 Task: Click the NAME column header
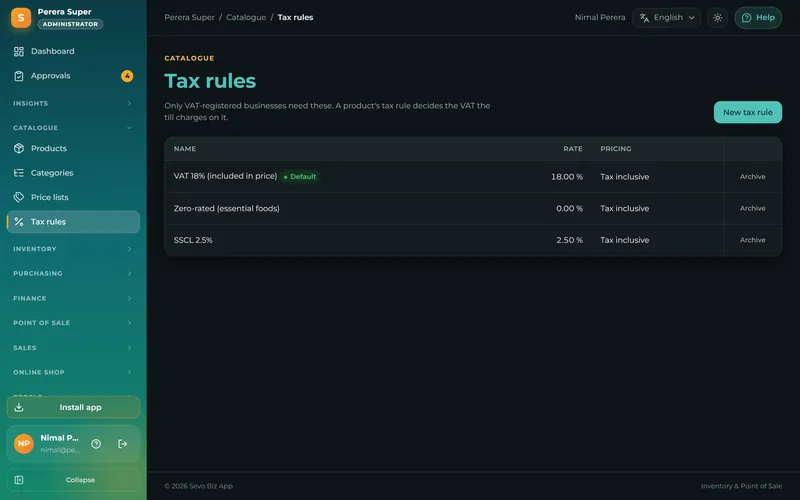(x=185, y=148)
